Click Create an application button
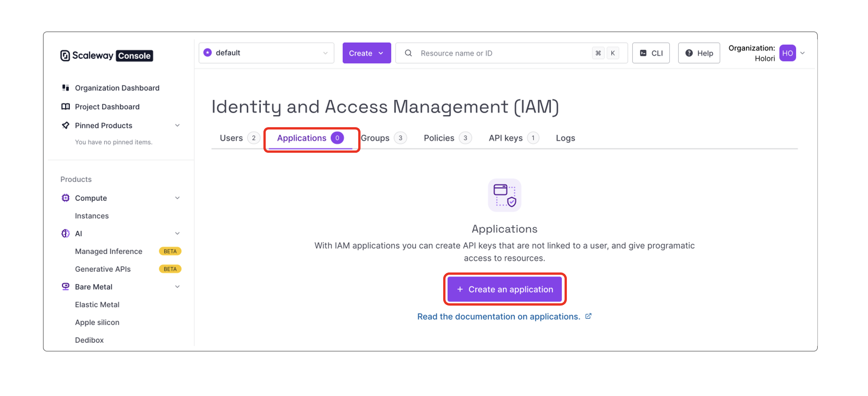Screen dimensions: 868x396 504,289
